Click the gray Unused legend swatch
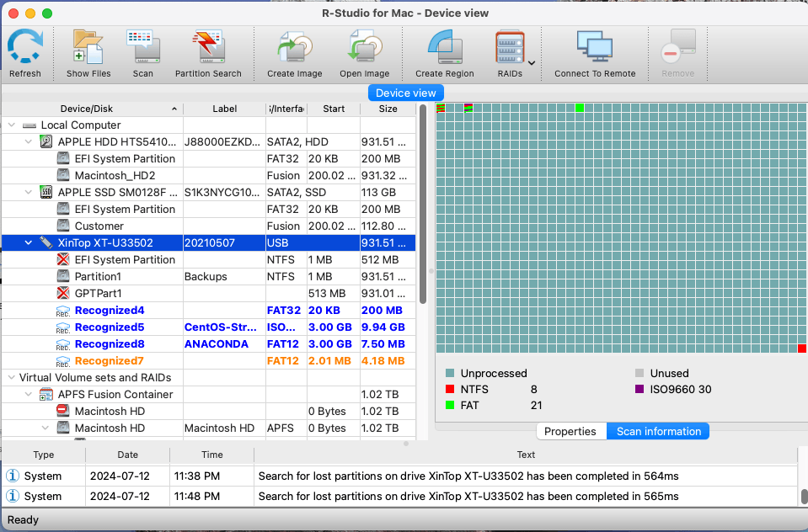The image size is (808, 532). [639, 373]
